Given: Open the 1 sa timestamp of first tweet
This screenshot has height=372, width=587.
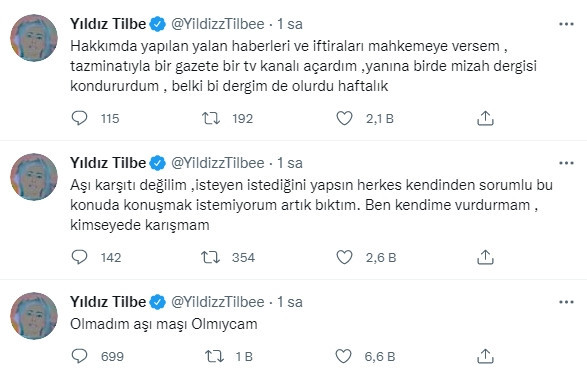Looking at the screenshot, I should pyautogui.click(x=289, y=24).
